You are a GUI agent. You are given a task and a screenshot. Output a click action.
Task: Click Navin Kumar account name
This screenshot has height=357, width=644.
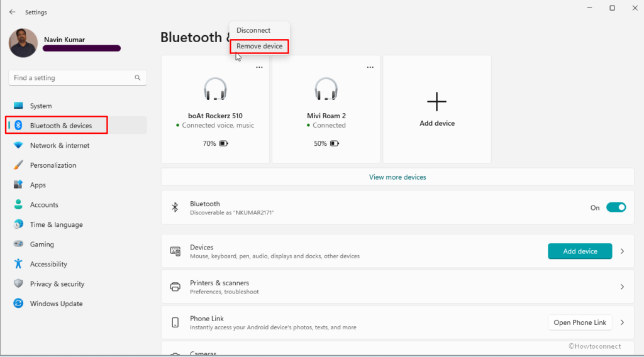point(65,40)
